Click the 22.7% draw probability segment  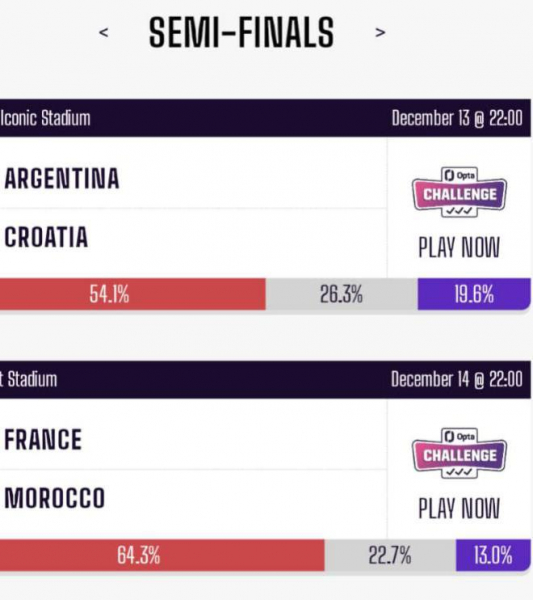coord(390,555)
